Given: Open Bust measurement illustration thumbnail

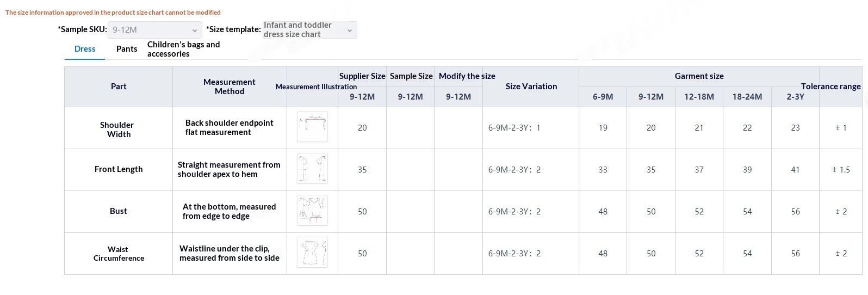Looking at the screenshot, I should (x=312, y=211).
